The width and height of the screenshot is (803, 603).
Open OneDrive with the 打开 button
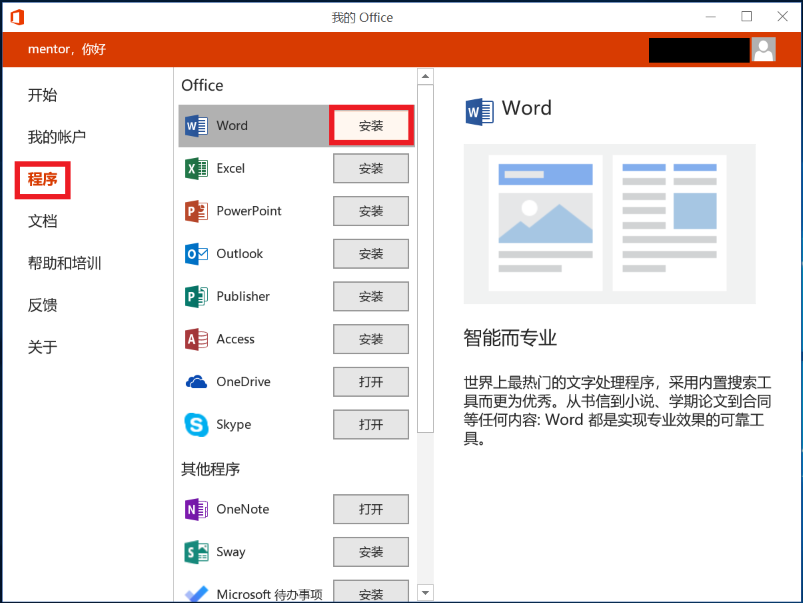pyautogui.click(x=371, y=382)
